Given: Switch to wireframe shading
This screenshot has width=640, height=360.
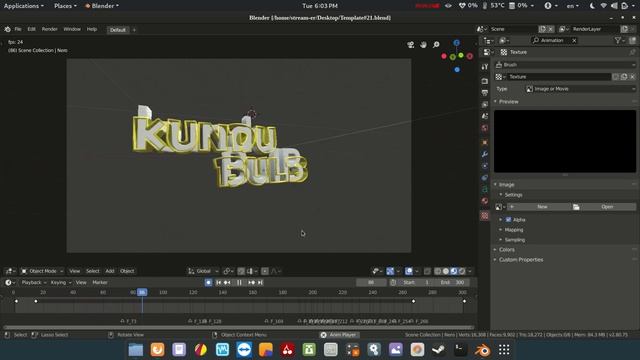Looking at the screenshot, I should (x=438, y=271).
